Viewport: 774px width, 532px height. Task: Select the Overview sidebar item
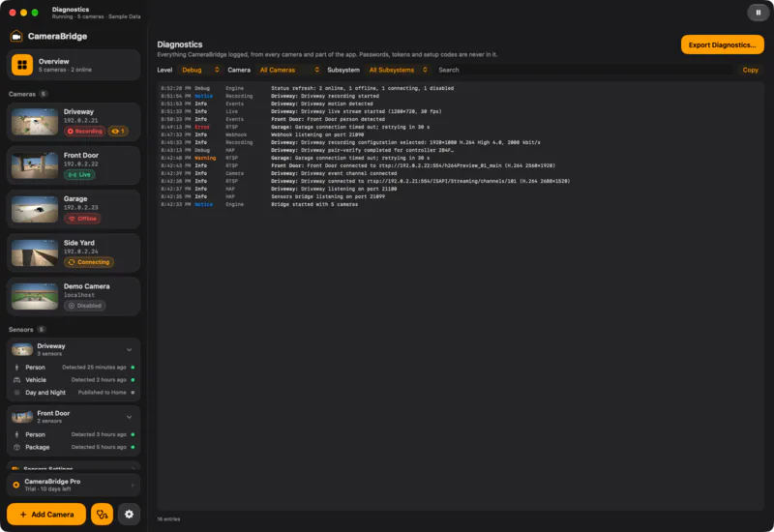point(74,65)
